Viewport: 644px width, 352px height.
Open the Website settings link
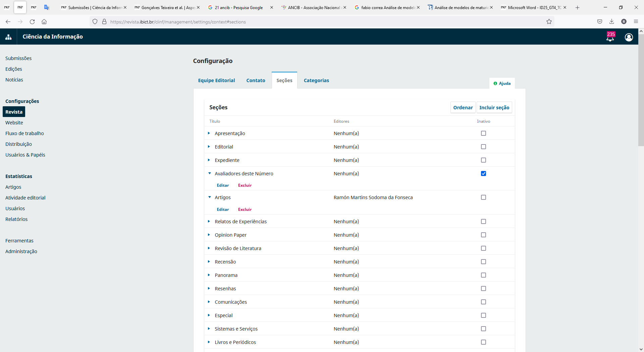pyautogui.click(x=14, y=123)
